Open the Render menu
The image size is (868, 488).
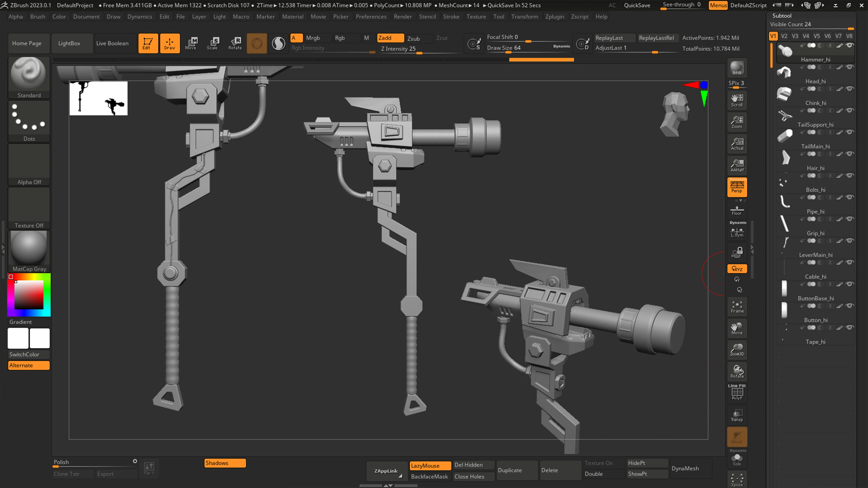403,17
